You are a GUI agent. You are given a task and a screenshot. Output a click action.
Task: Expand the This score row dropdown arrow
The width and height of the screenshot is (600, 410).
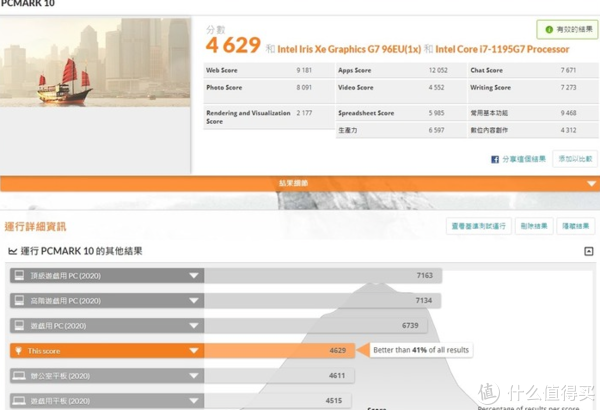tap(194, 351)
